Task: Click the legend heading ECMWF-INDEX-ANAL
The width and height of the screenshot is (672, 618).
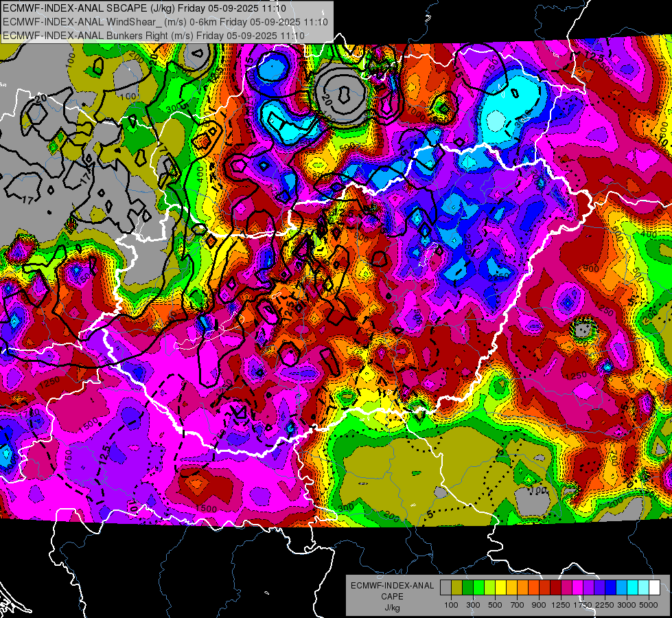Action: tap(393, 586)
